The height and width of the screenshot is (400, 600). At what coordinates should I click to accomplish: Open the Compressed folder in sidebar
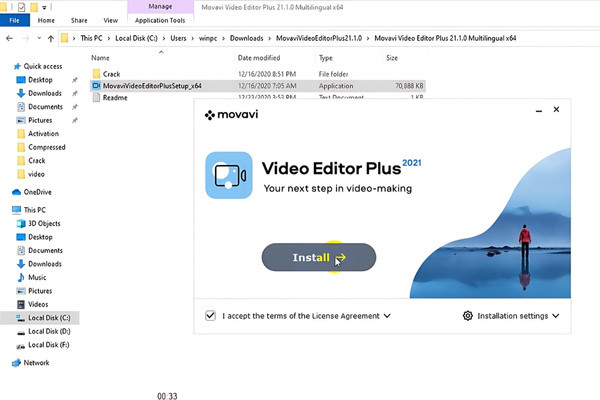coord(47,147)
